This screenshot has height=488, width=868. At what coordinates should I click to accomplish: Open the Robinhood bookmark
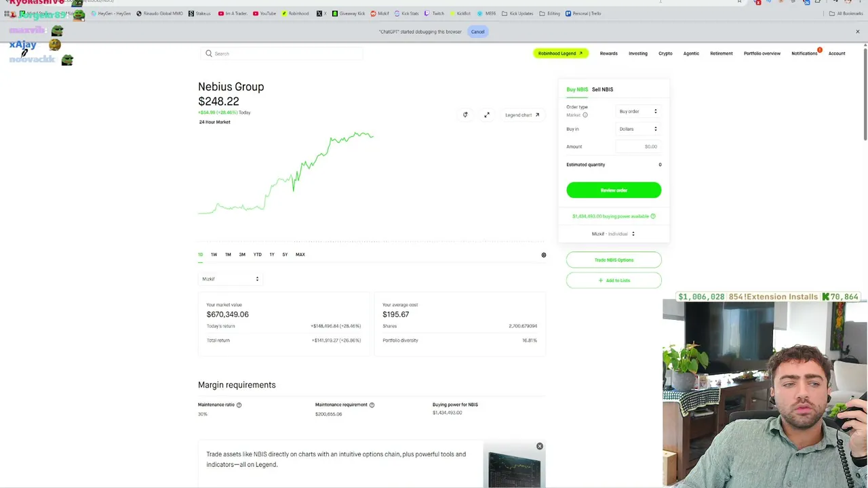(x=295, y=14)
